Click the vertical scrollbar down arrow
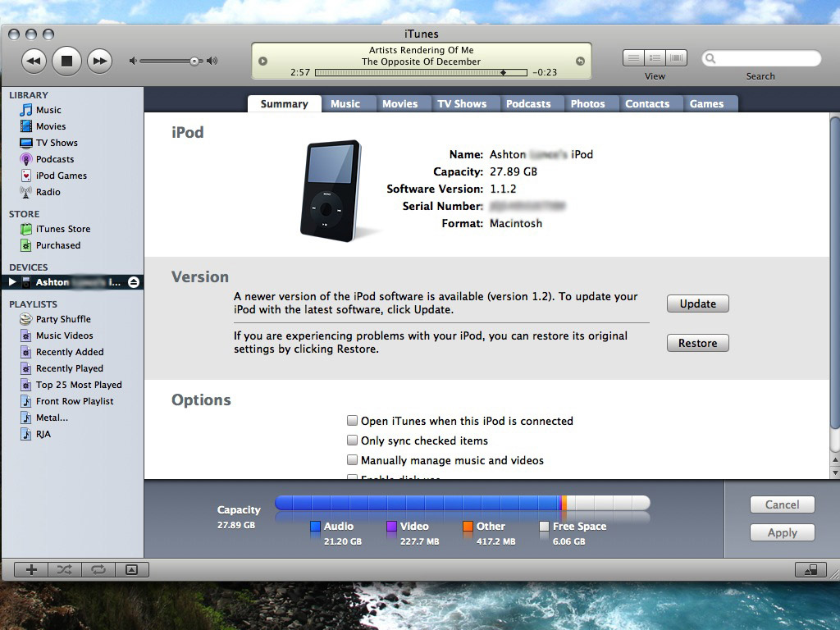The height and width of the screenshot is (630, 840). [x=835, y=473]
